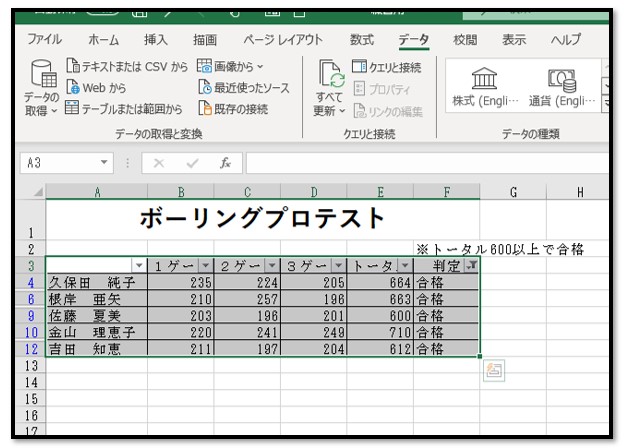Viewport: 624px width, 448px height.
Task: Click the プロパティ button
Action: [381, 89]
